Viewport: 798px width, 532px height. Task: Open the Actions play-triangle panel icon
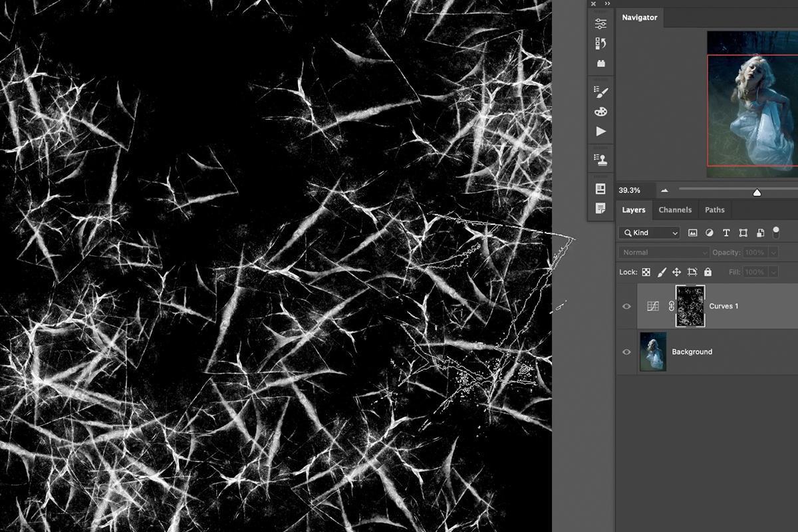pyautogui.click(x=600, y=132)
